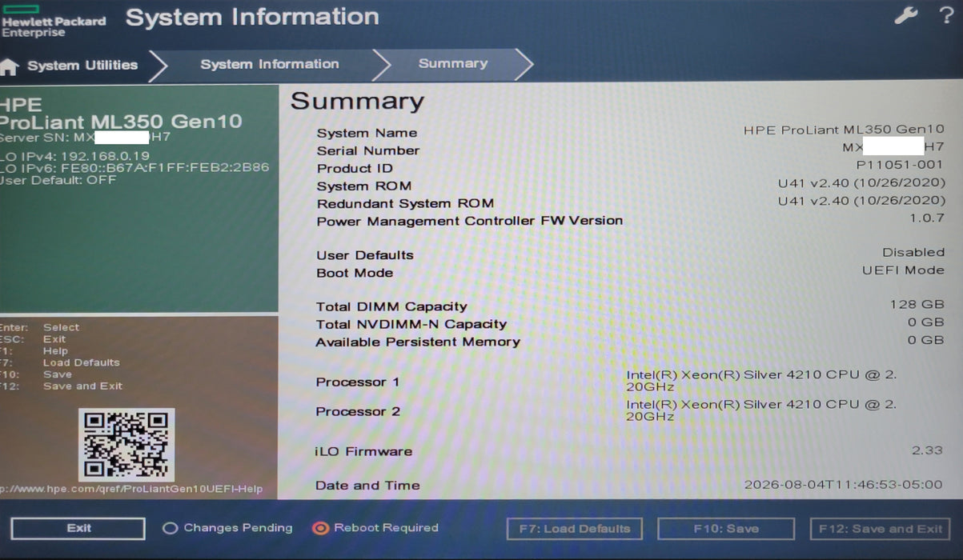Click ProLiant ML350 Gen10 title in left panel
The height and width of the screenshot is (560, 963).
121,122
